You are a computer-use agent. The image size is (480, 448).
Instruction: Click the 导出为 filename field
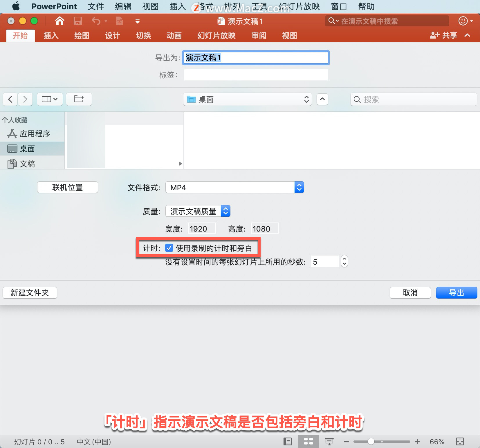coord(256,58)
